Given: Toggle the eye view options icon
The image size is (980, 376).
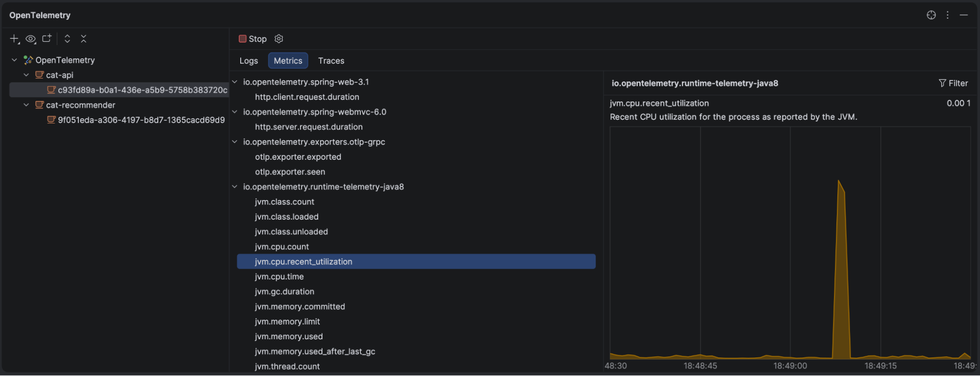Looking at the screenshot, I should (31, 39).
